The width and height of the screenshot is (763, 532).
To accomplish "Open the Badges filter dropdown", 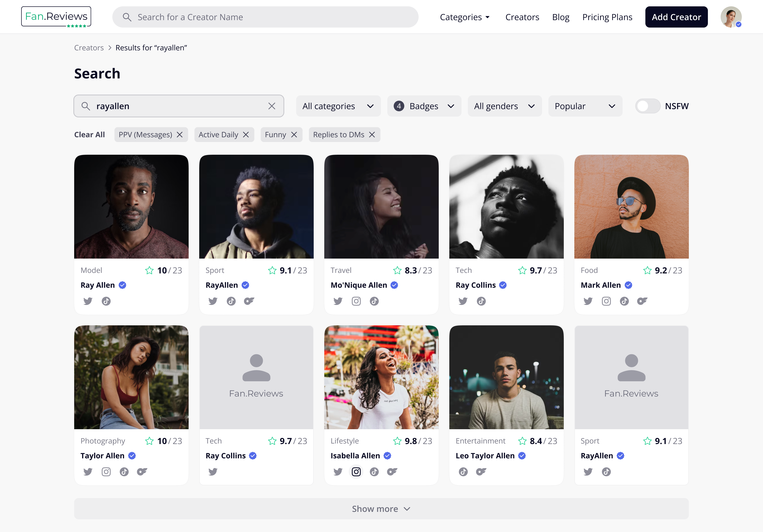I will [x=424, y=106].
